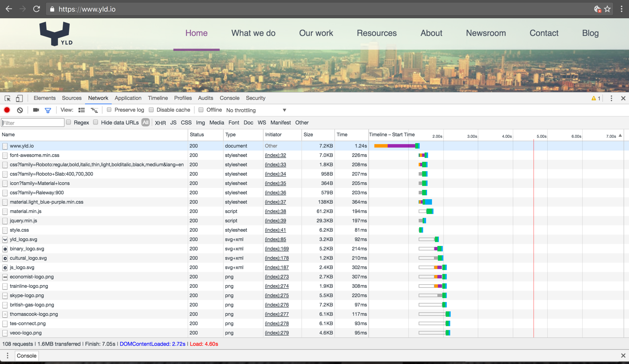Viewport: 629px width, 364px height.
Task: Open the No throttling dropdown
Action: tap(256, 110)
